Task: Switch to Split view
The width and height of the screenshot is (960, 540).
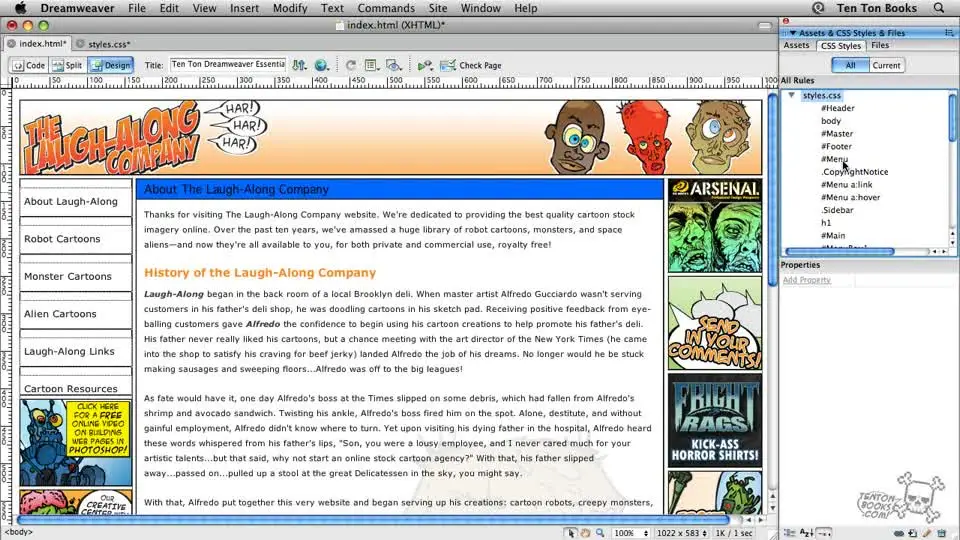Action: click(x=67, y=66)
